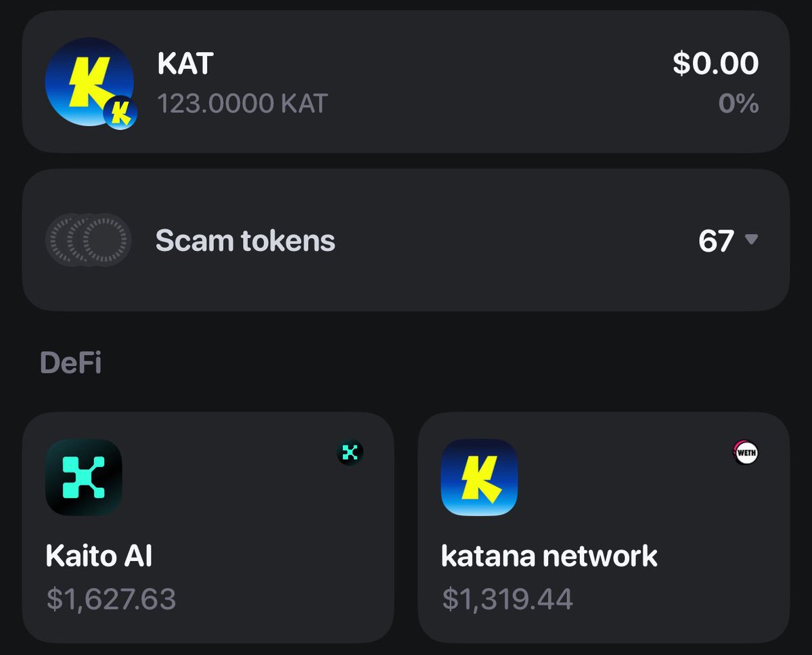Click the WETH token badge
The image size is (812, 655).
pos(746,453)
